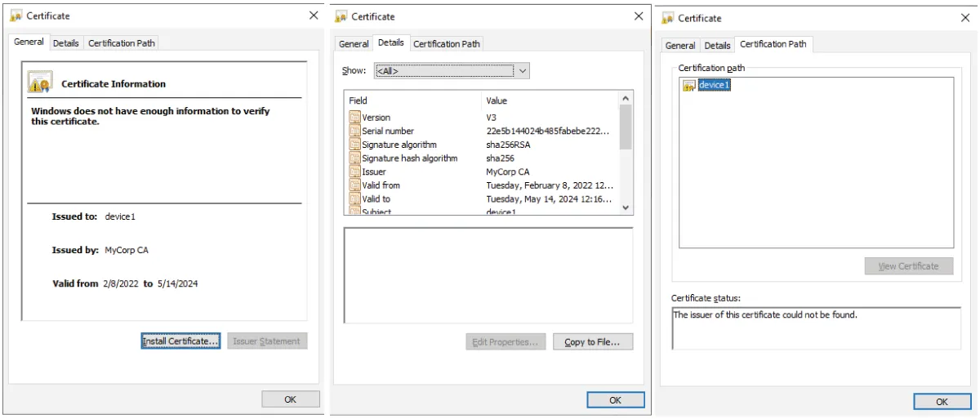Click the title bar icon of middle Certificate window
The height and width of the screenshot is (419, 980).
341,16
